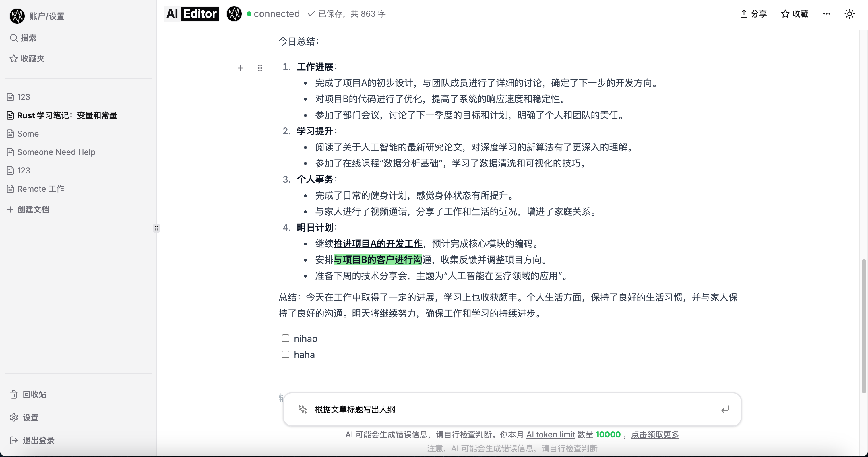Open the three-dot more options menu
Screen dimensions: 868x457
[826, 14]
